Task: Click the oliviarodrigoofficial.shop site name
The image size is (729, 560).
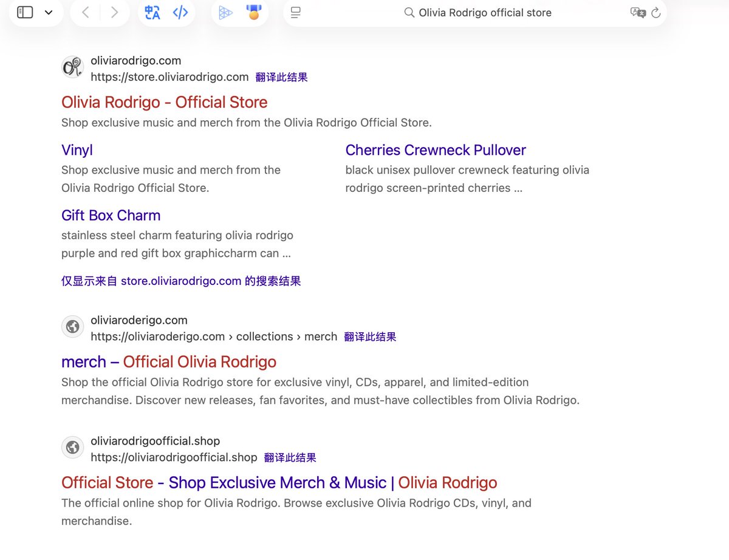Action: coord(156,441)
